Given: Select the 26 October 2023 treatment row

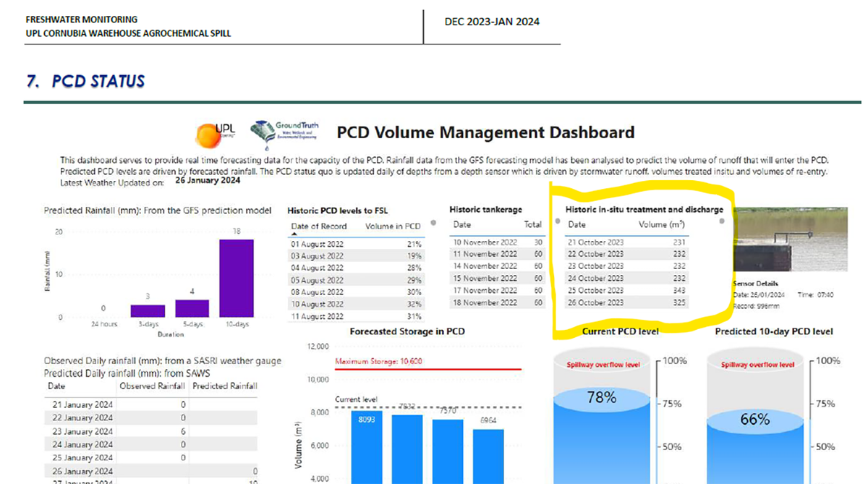Looking at the screenshot, I should click(x=628, y=302).
